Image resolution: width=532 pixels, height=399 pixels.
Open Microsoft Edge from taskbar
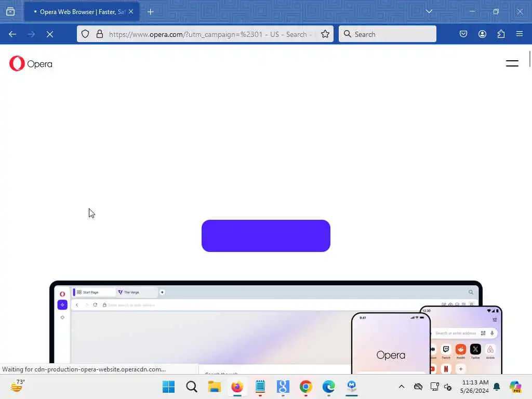coord(329,387)
